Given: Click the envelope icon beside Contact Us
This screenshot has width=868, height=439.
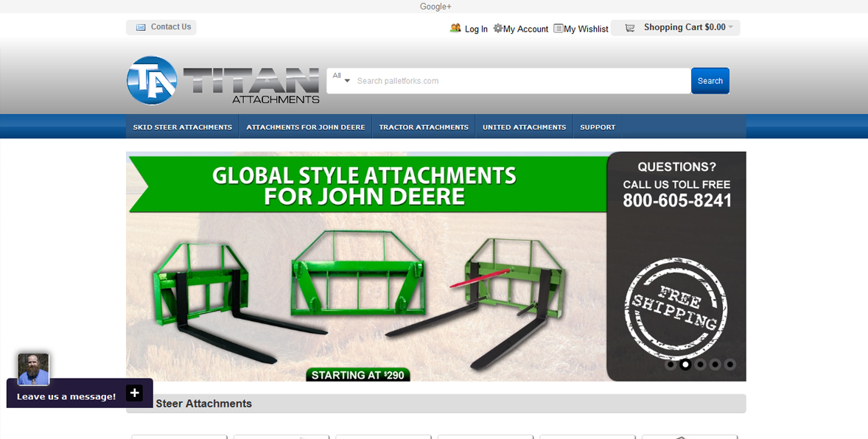Looking at the screenshot, I should 141,27.
